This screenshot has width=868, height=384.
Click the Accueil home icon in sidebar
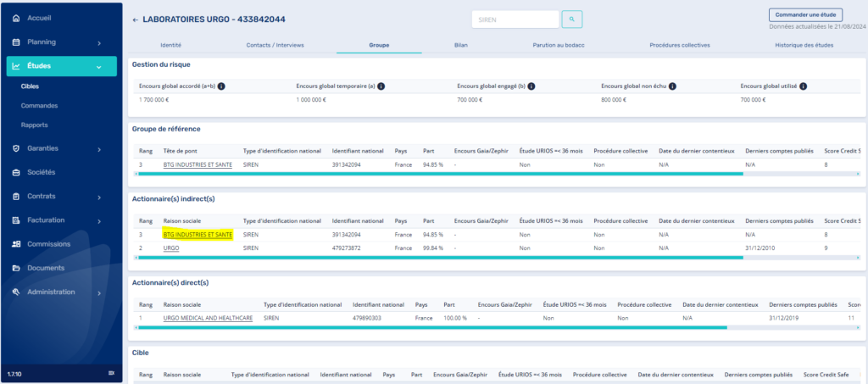(x=16, y=19)
